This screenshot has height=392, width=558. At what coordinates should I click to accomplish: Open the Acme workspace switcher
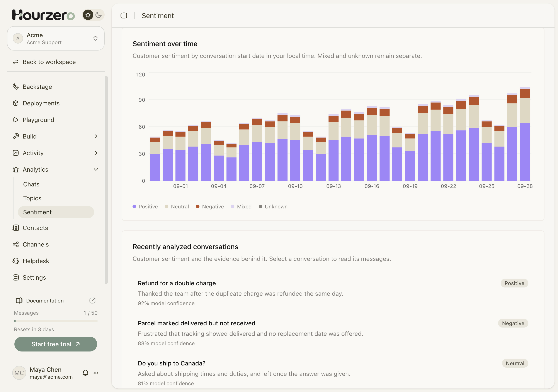pos(56,38)
